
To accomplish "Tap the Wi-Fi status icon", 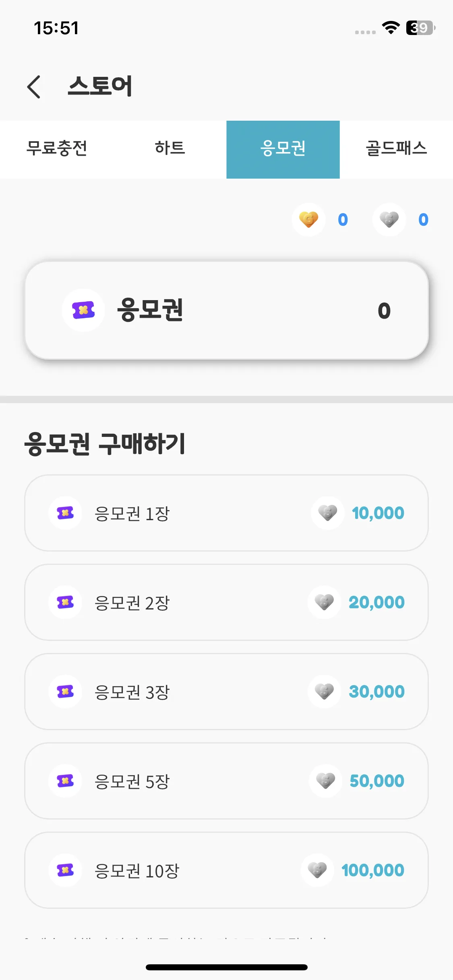I will coord(391,28).
